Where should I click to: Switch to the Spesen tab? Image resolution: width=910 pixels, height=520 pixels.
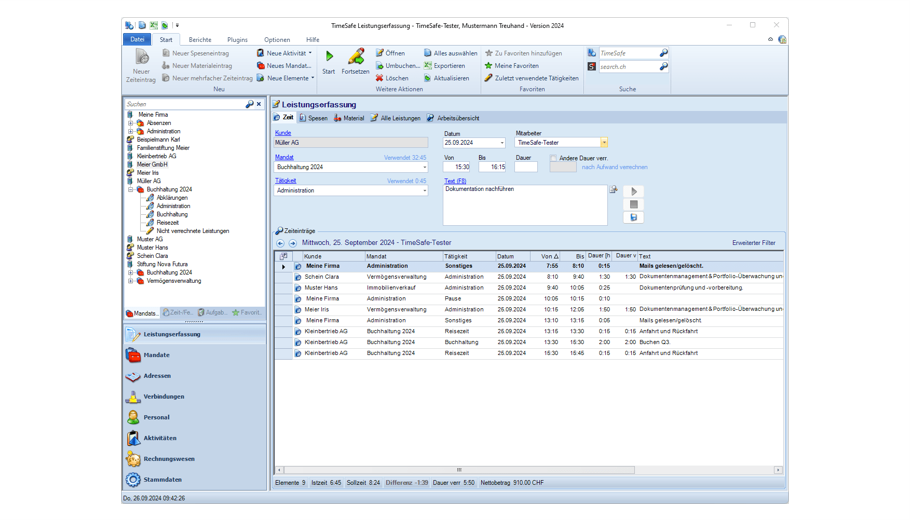point(314,118)
